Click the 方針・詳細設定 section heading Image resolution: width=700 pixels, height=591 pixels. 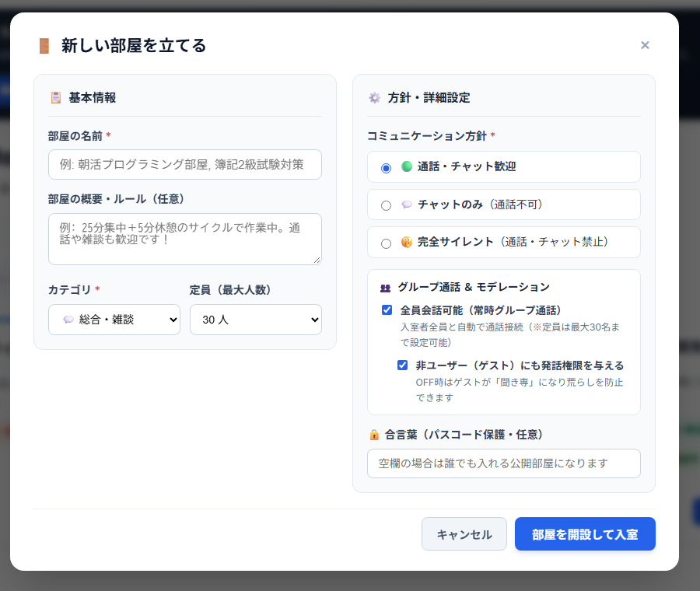click(429, 97)
